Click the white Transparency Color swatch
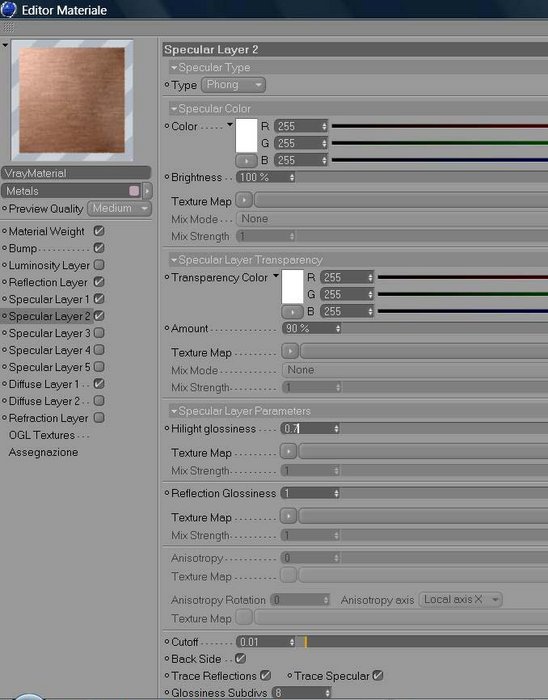Viewport: 548px width, 700px height. (292, 287)
